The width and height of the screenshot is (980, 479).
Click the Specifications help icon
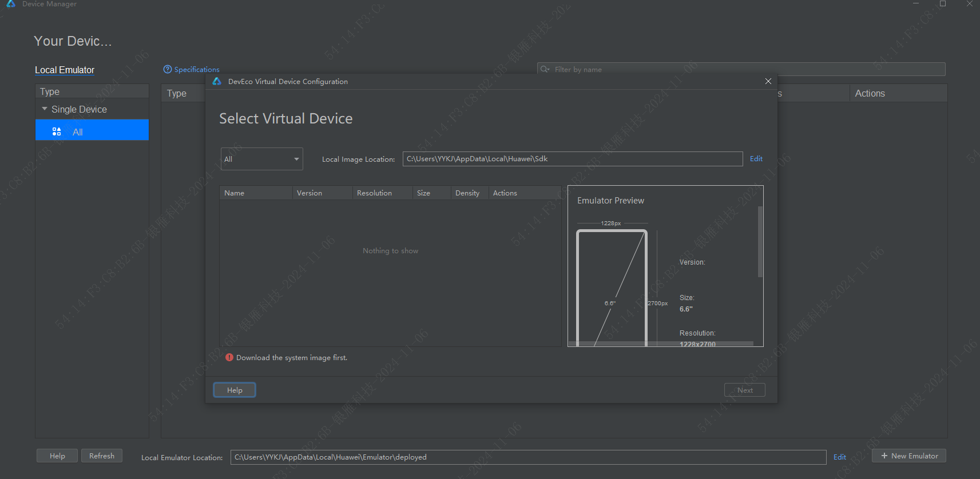click(x=168, y=69)
